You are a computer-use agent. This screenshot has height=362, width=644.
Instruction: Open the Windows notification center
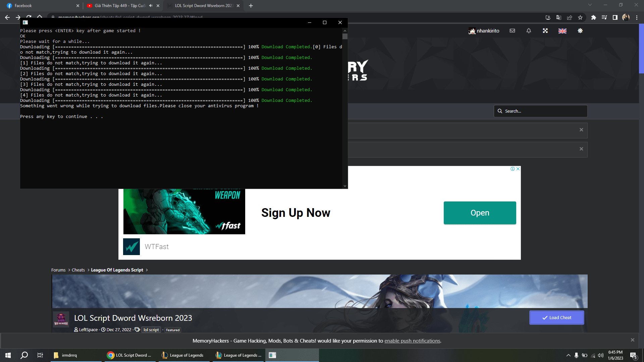coord(633,356)
